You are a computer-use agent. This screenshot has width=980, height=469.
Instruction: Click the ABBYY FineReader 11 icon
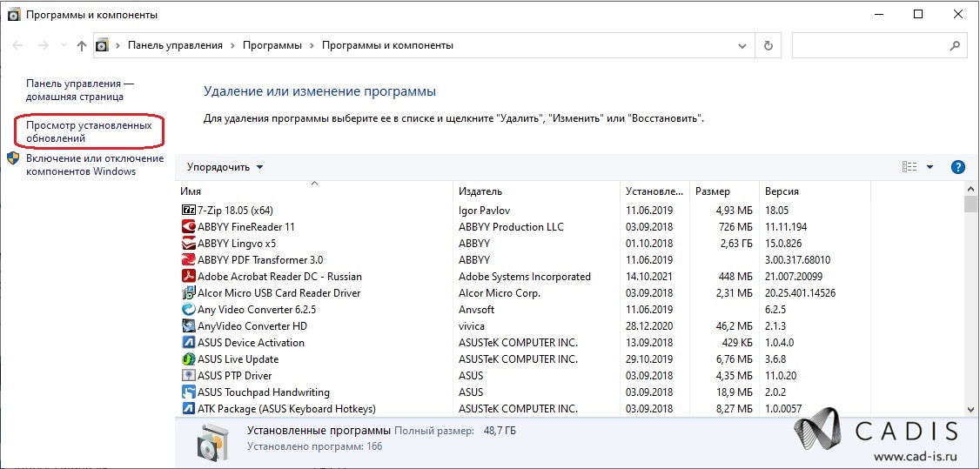188,227
